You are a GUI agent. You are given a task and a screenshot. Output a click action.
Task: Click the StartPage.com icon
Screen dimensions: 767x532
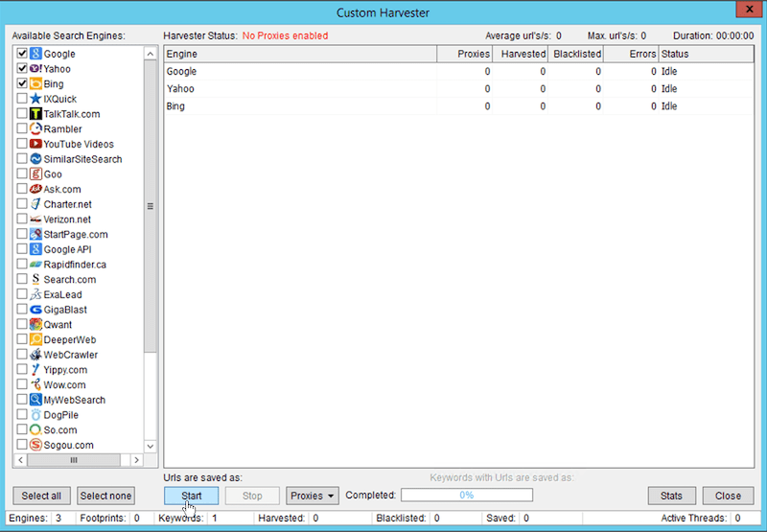pyautogui.click(x=35, y=234)
